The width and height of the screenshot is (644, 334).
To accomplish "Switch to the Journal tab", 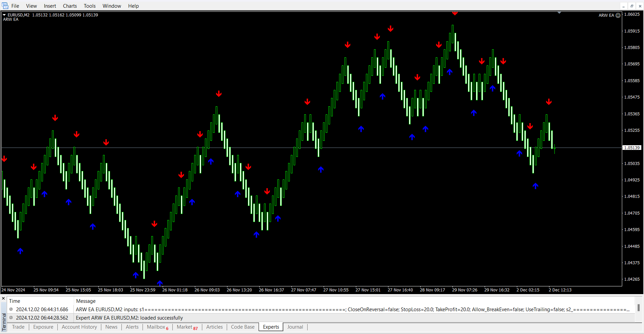I will [x=295, y=327].
